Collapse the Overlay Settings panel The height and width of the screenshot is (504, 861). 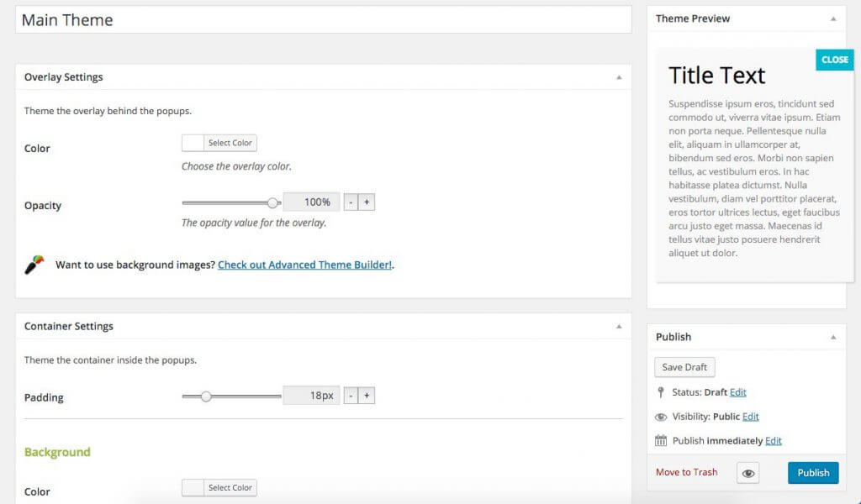tap(619, 77)
